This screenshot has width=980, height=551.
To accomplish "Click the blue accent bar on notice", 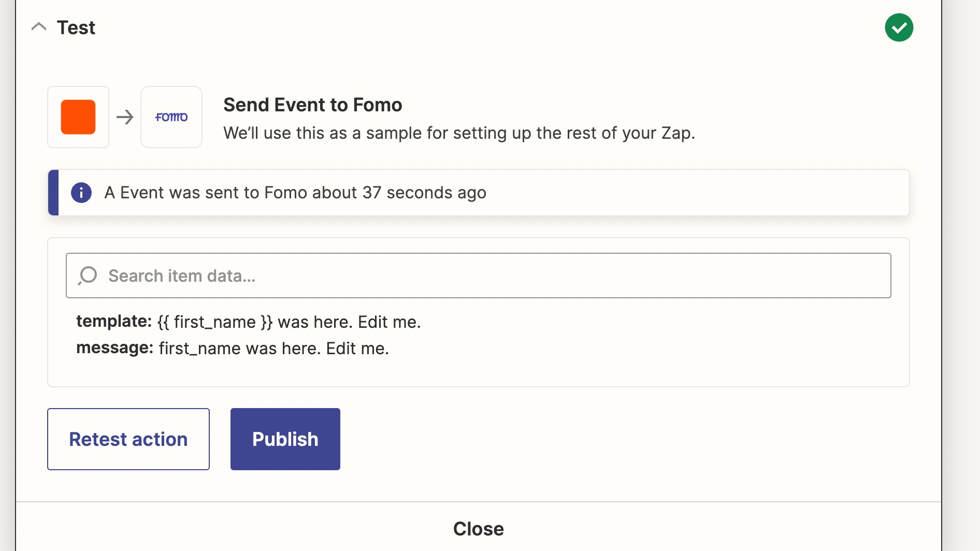I will tap(53, 193).
